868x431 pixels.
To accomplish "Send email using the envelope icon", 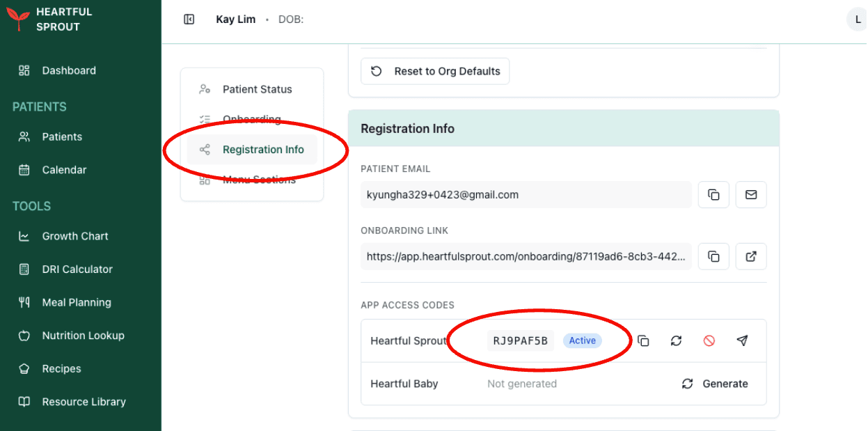I will [751, 195].
